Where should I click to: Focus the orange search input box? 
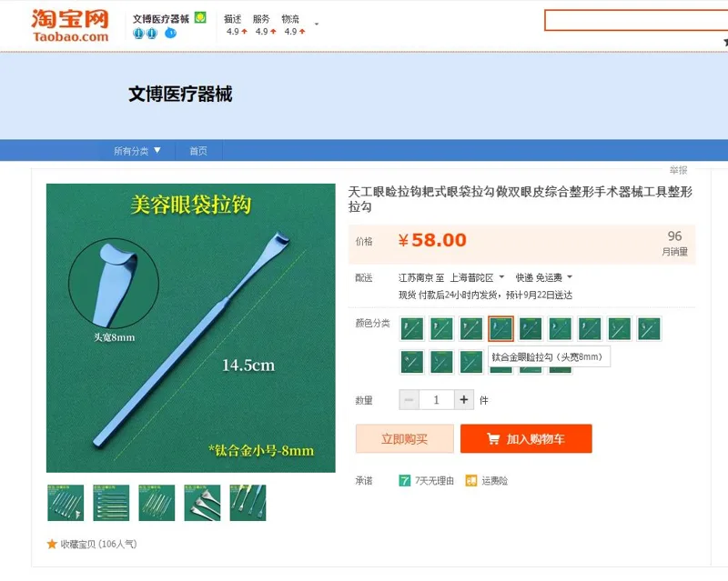636,20
